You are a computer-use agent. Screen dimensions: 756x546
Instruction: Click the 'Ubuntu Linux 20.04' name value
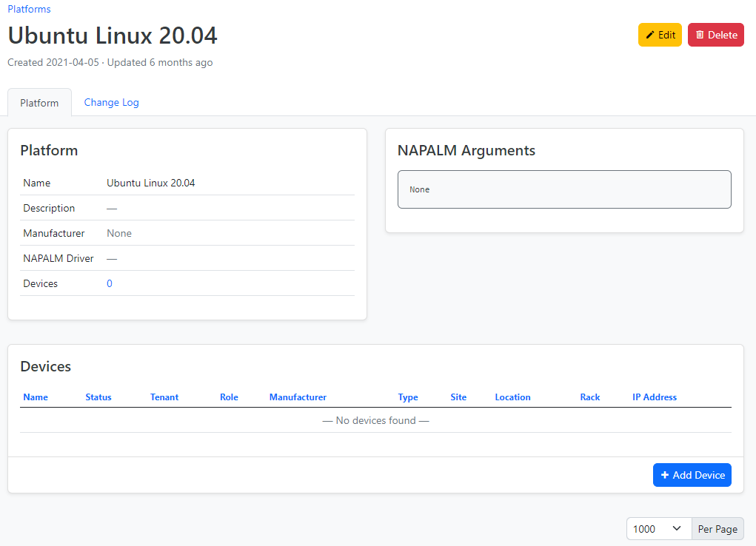point(151,183)
